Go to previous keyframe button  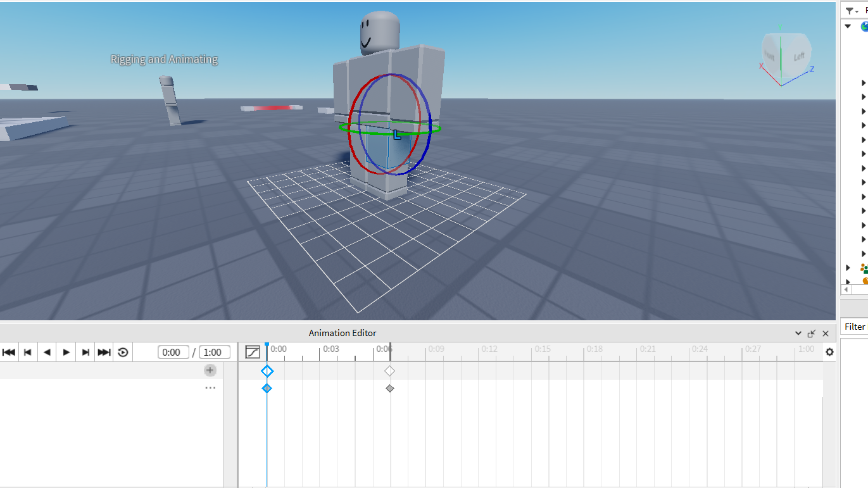pyautogui.click(x=28, y=353)
